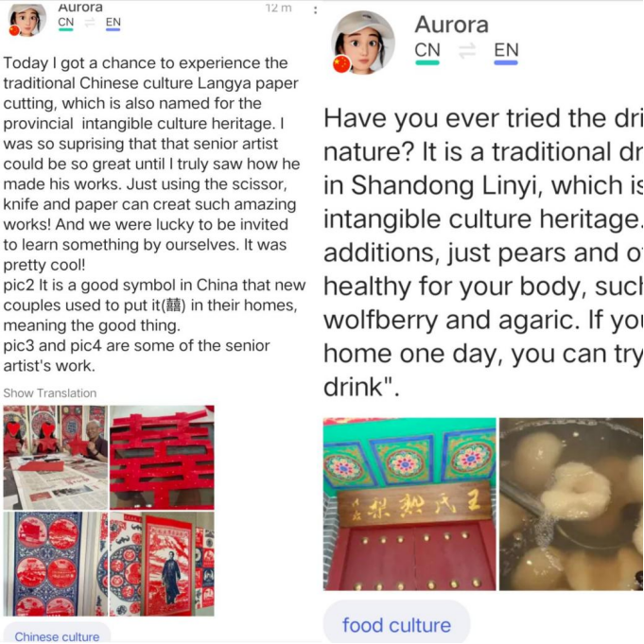This screenshot has width=644, height=644.
Task: Open the red portrait paper cutting photo
Action: tap(162, 564)
